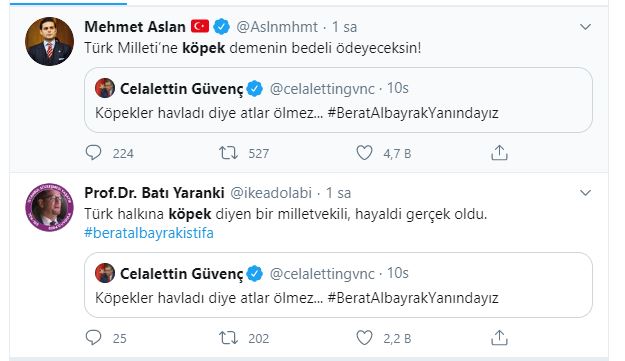Click Prof.Dr. Batı Yaranki display name
This screenshot has width=625, height=361.
coord(154,193)
